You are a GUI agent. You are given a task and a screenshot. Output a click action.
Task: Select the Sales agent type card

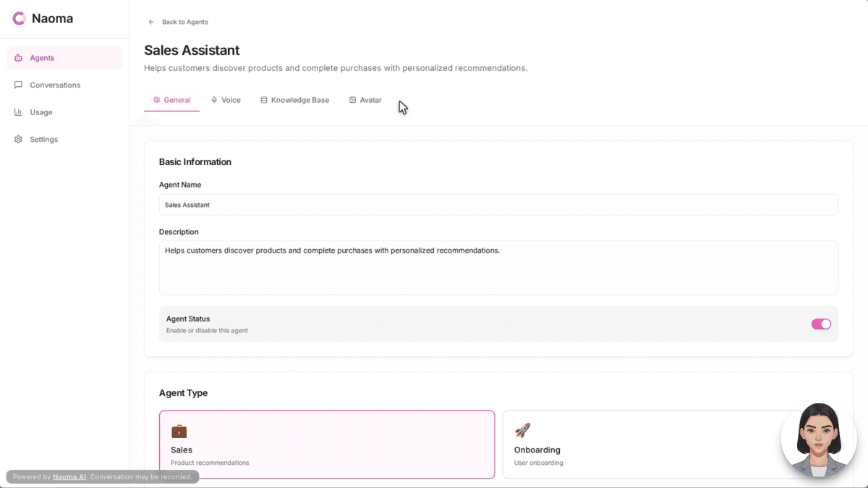[327, 445]
